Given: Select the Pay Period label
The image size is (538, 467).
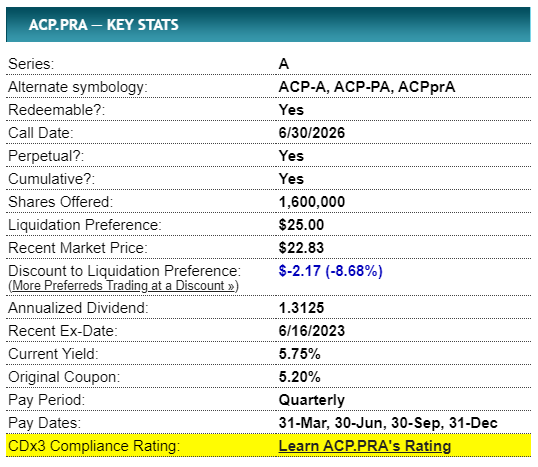Looking at the screenshot, I should (47, 400).
